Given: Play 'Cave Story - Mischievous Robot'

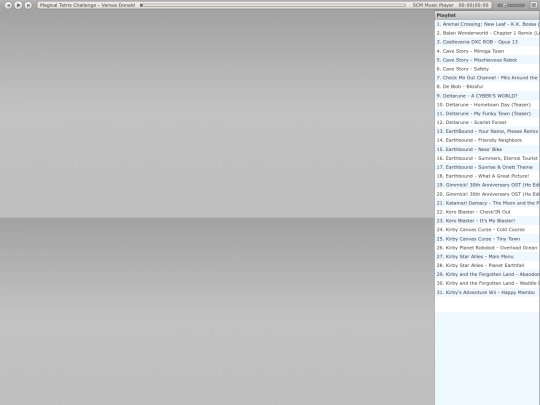Looking at the screenshot, I should coord(487,60).
